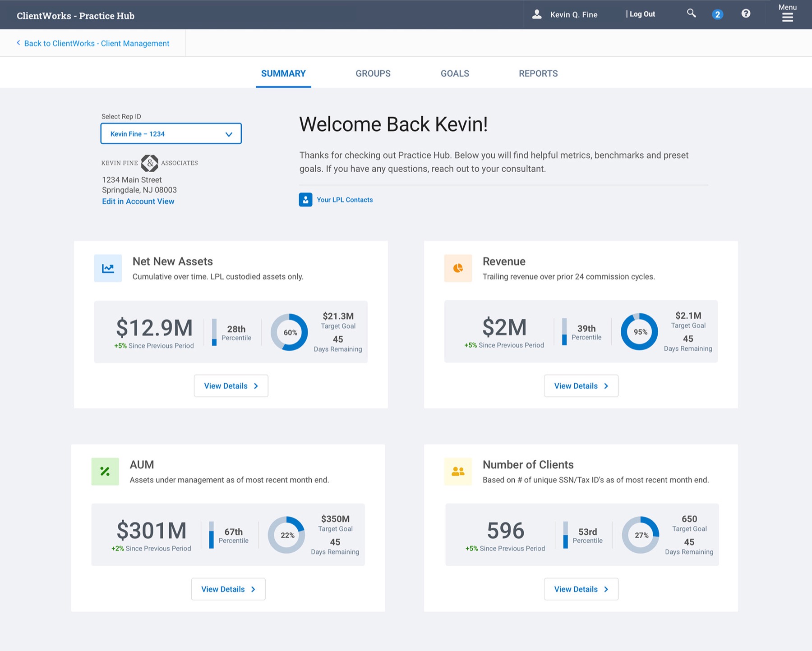Image resolution: width=812 pixels, height=651 pixels.
Task: Click the ClientWorks - Practice Hub title
Action: [75, 16]
